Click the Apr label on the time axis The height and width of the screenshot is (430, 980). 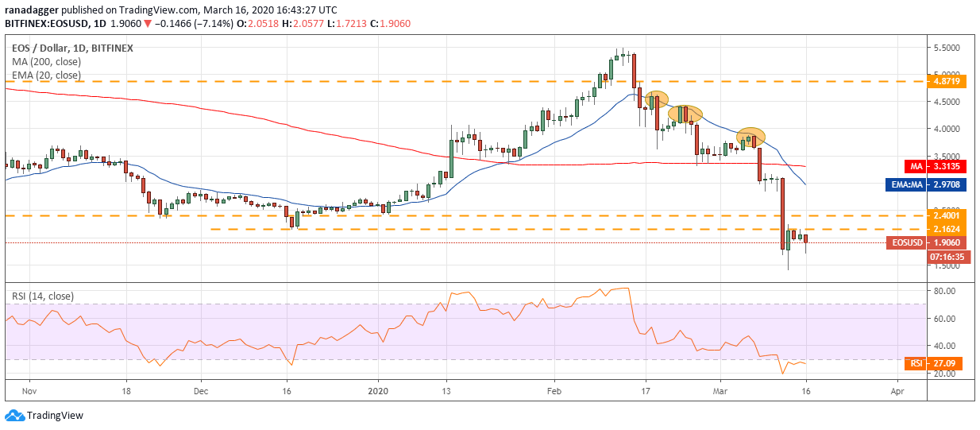tap(897, 390)
